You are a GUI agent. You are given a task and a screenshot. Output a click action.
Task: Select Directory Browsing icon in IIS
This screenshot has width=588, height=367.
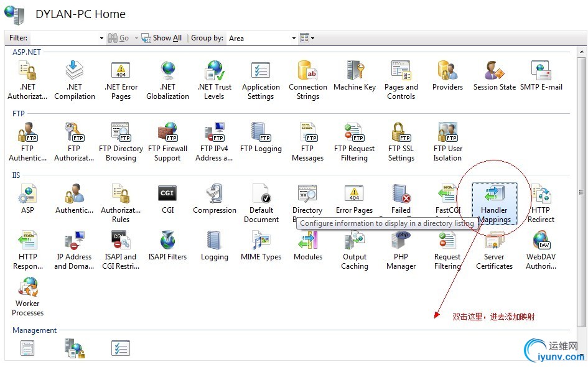point(307,199)
